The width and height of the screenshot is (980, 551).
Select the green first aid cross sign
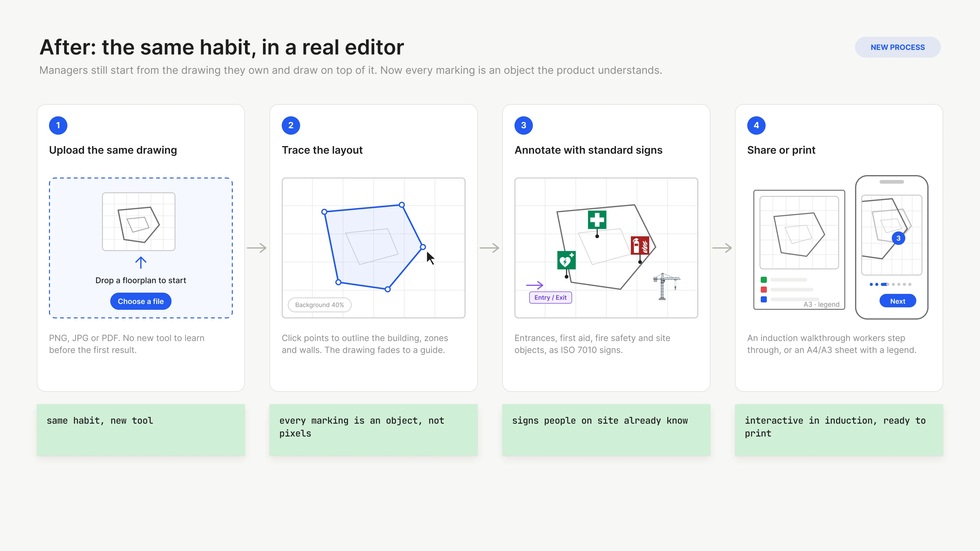(597, 219)
